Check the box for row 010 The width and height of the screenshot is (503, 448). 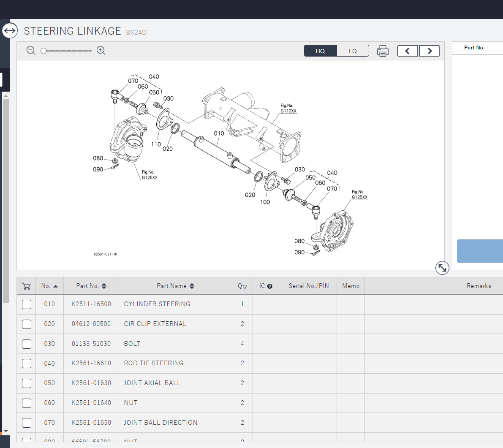coord(27,304)
